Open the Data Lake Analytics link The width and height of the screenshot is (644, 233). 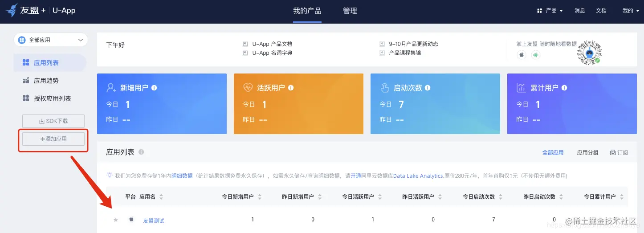coord(418,176)
